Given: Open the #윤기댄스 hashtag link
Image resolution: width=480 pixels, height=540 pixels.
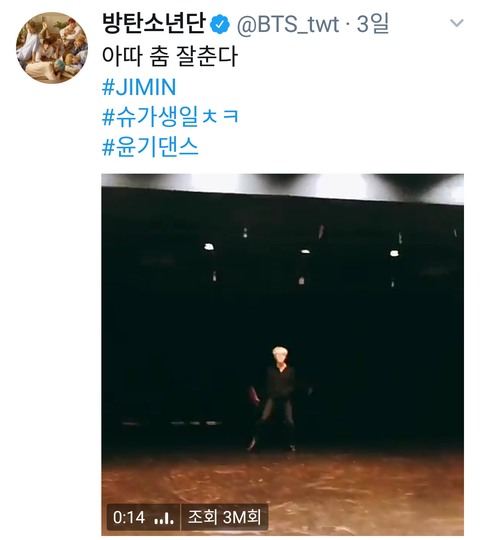Looking at the screenshot, I should point(150,147).
